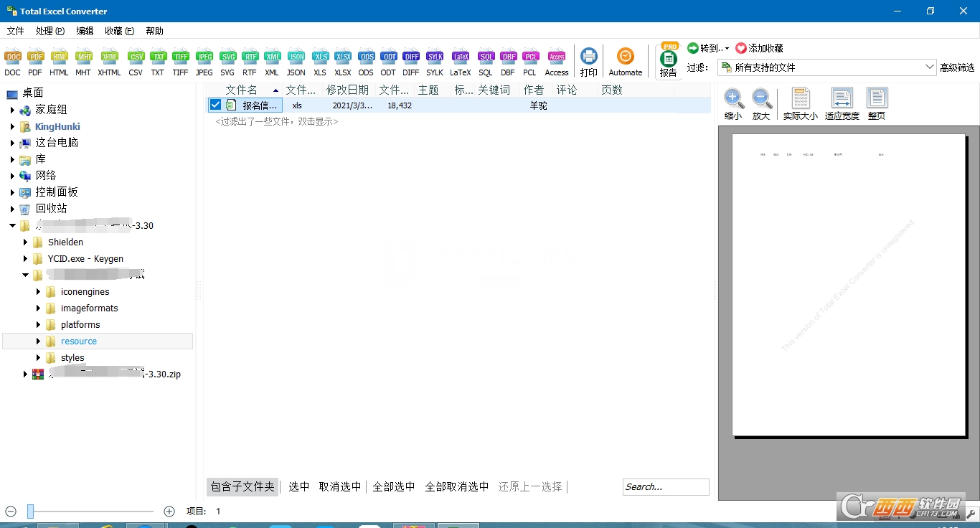Click the 高级筛选 link

pyautogui.click(x=957, y=67)
